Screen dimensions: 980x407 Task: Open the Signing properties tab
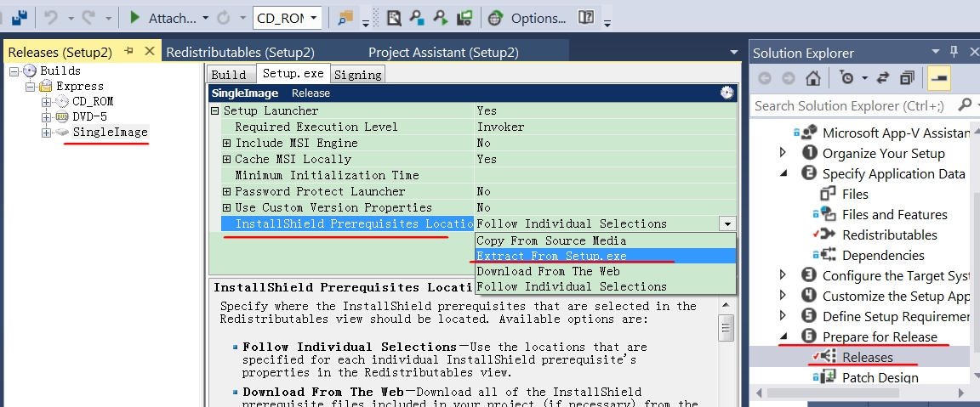click(357, 74)
